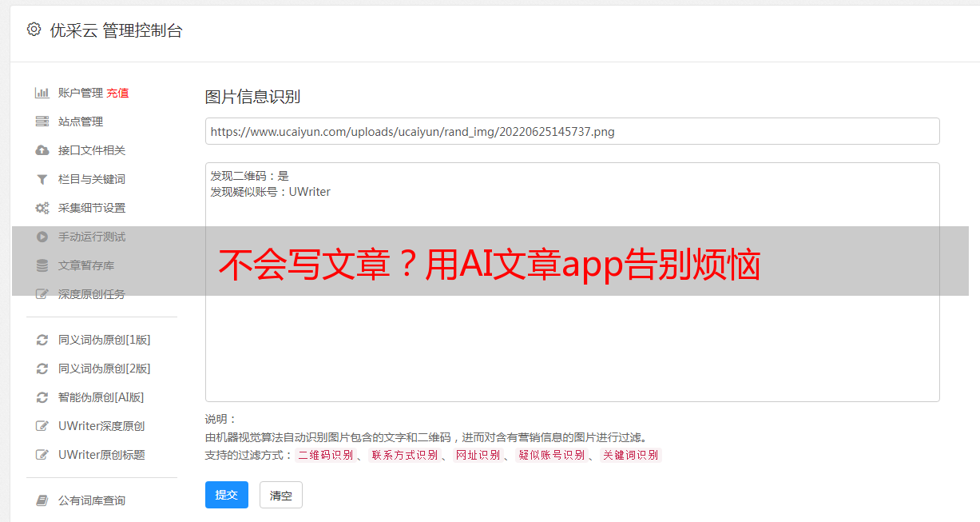
Task: Click the 联系方式识别 tag
Action: point(405,455)
